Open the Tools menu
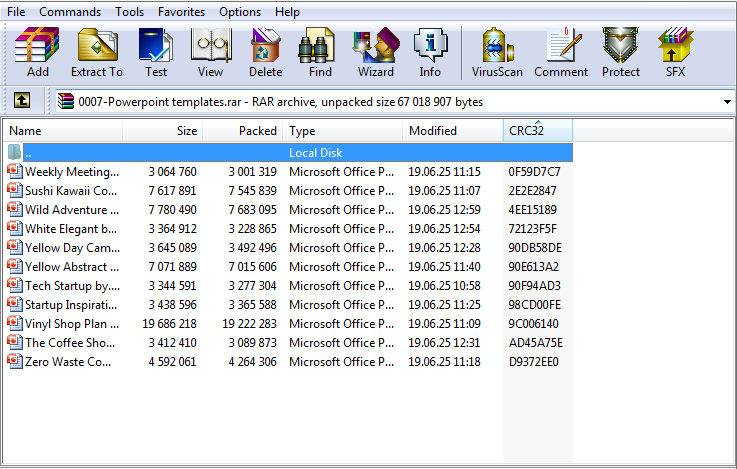Viewport: 737px width, 469px height. (130, 12)
